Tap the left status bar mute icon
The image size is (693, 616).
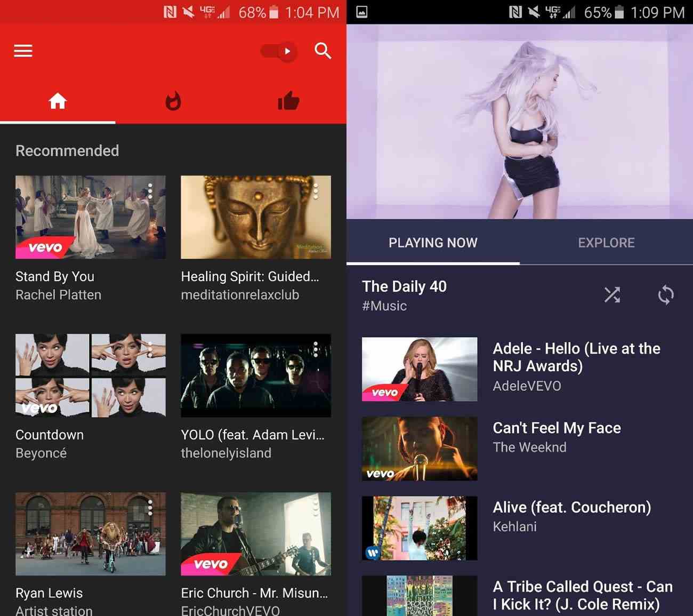pyautogui.click(x=188, y=12)
